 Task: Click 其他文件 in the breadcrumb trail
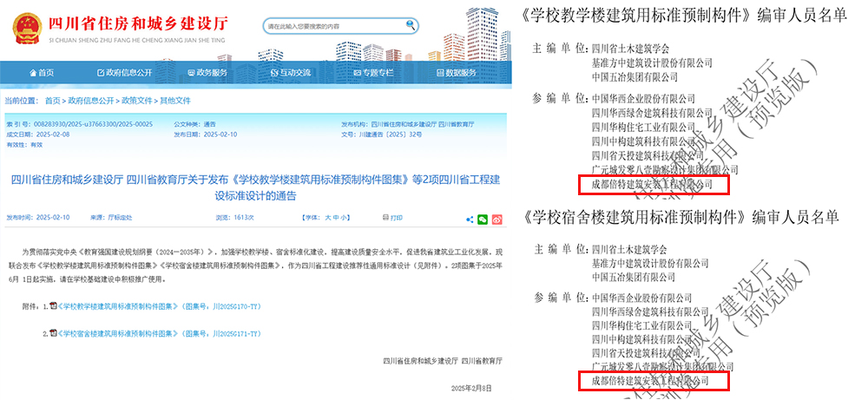pos(175,101)
